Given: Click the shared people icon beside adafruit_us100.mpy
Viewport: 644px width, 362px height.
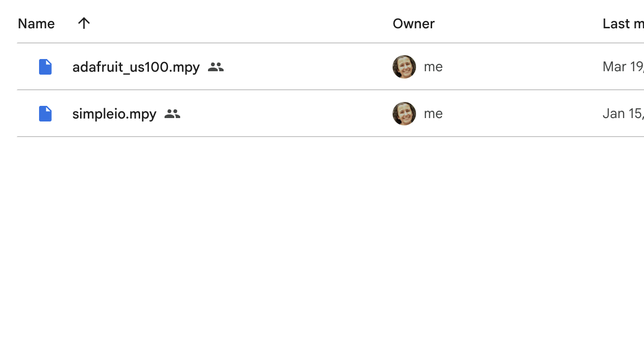Looking at the screenshot, I should click(x=216, y=67).
